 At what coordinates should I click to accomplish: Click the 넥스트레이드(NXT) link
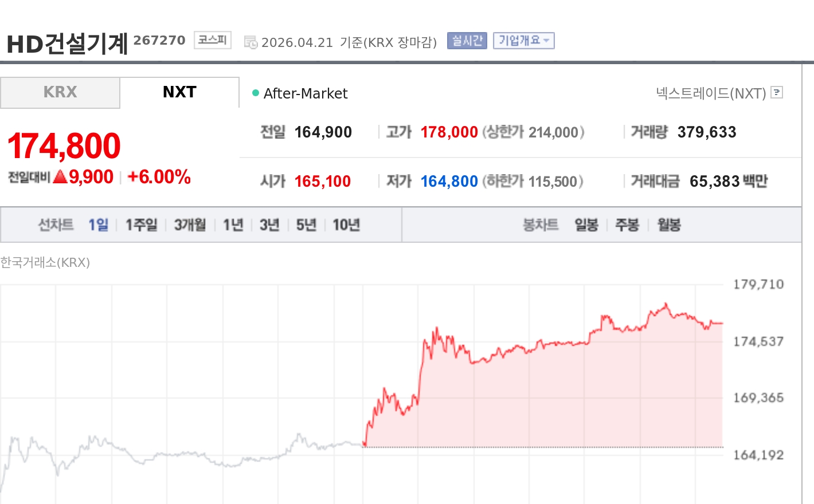coord(711,93)
